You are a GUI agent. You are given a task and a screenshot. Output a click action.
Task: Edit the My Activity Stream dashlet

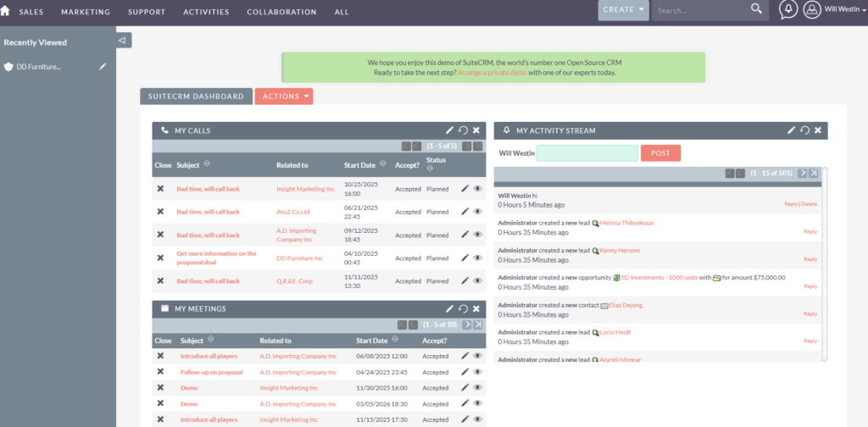[792, 130]
